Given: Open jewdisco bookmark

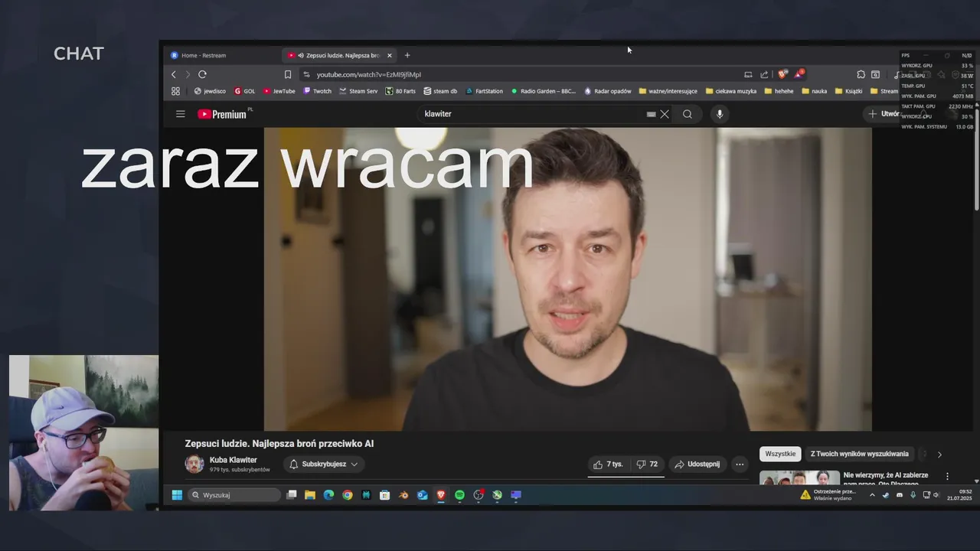Looking at the screenshot, I should point(210,91).
